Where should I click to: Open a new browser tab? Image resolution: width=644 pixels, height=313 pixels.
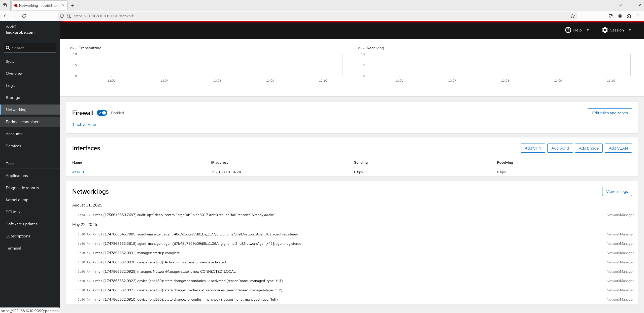[x=73, y=5]
